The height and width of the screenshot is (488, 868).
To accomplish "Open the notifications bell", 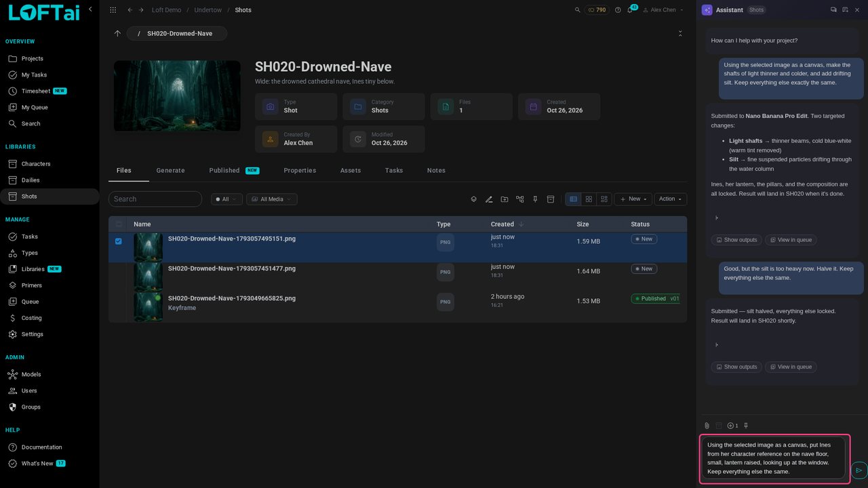I will click(630, 10).
